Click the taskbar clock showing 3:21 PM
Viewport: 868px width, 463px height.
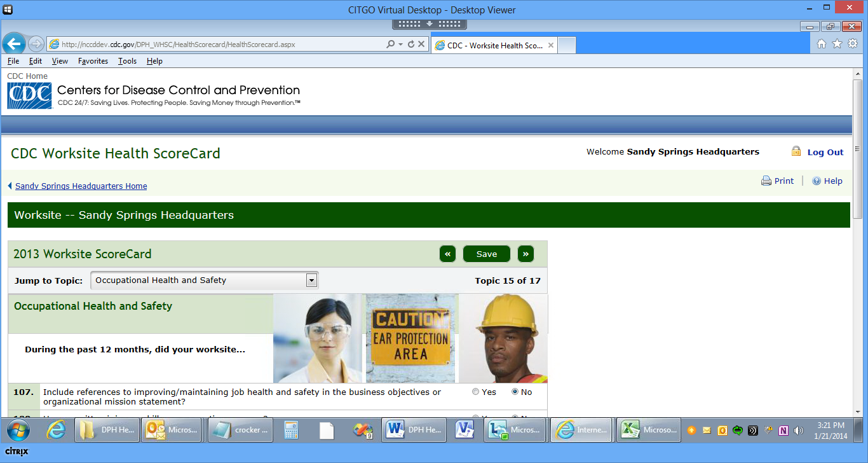point(831,431)
